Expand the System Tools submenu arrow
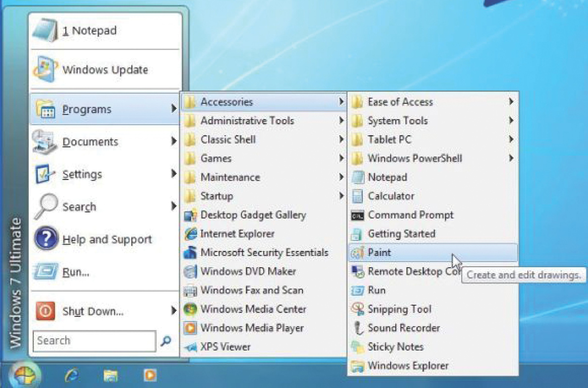 coord(511,121)
